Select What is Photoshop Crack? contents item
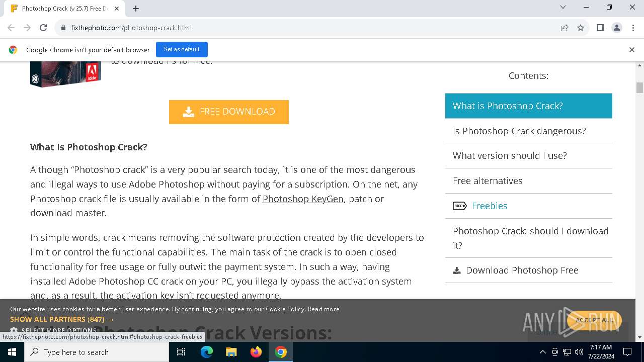The image size is (644, 362). (x=528, y=106)
